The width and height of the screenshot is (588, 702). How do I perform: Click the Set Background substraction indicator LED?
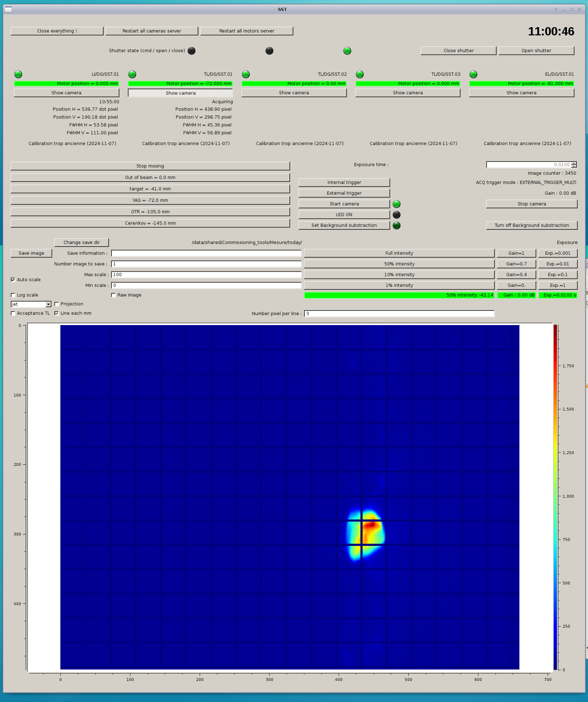pos(397,225)
